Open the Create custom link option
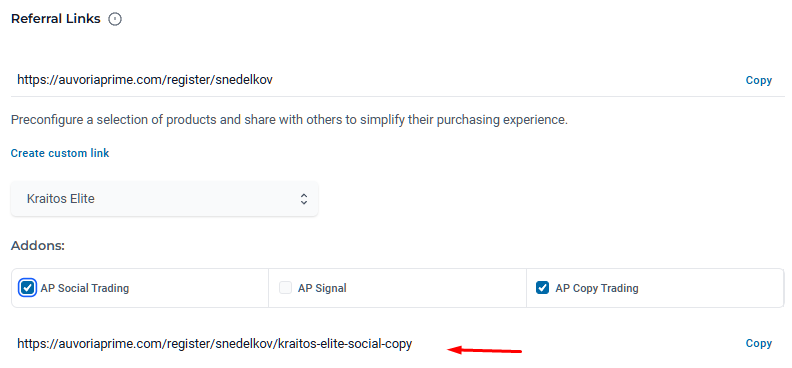Image resolution: width=792 pixels, height=368 pixels. 60,153
